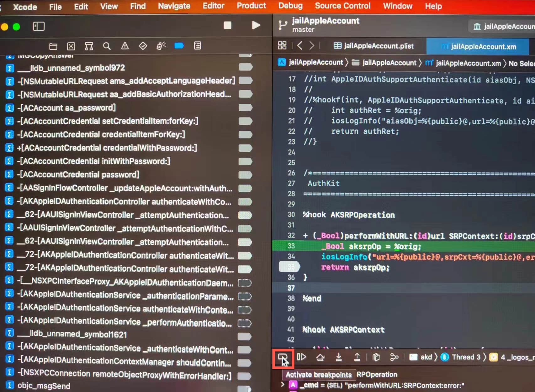Viewport: 535px width, 392px height.
Task: Step over the current line
Action: tap(320, 357)
